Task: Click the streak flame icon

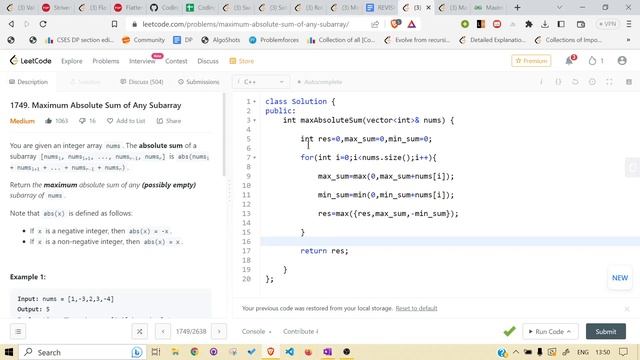Action: pos(592,61)
